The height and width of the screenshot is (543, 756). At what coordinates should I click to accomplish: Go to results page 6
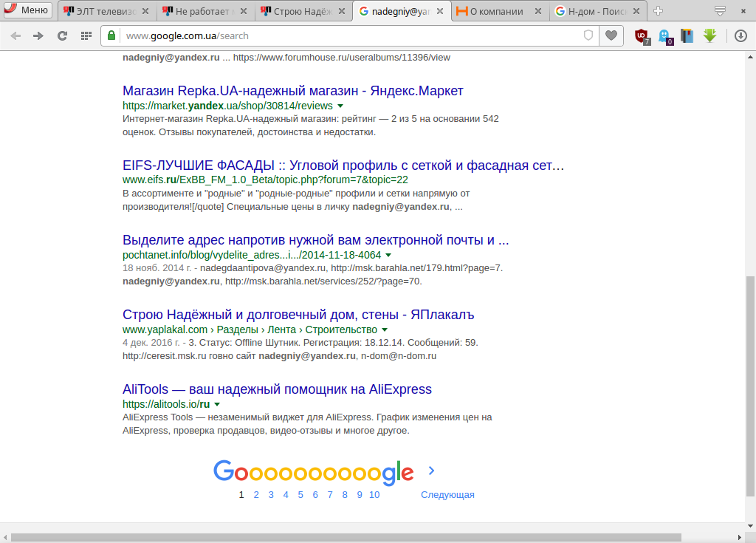315,495
